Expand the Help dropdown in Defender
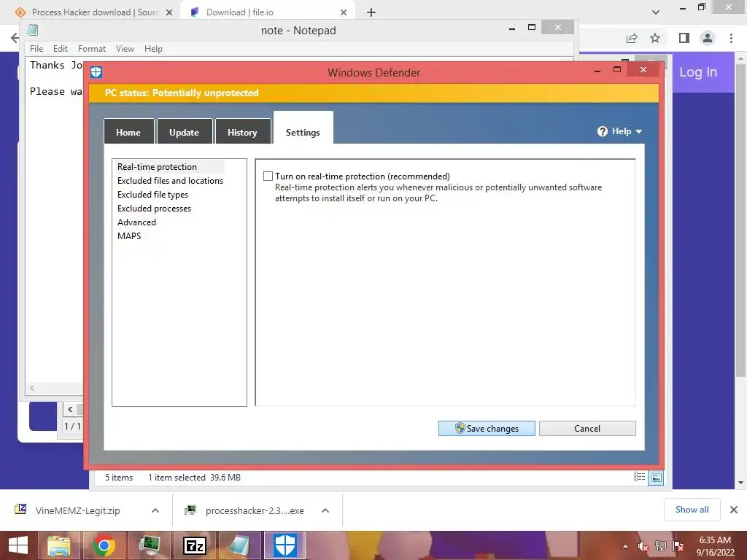The height and width of the screenshot is (560, 747). [x=639, y=131]
